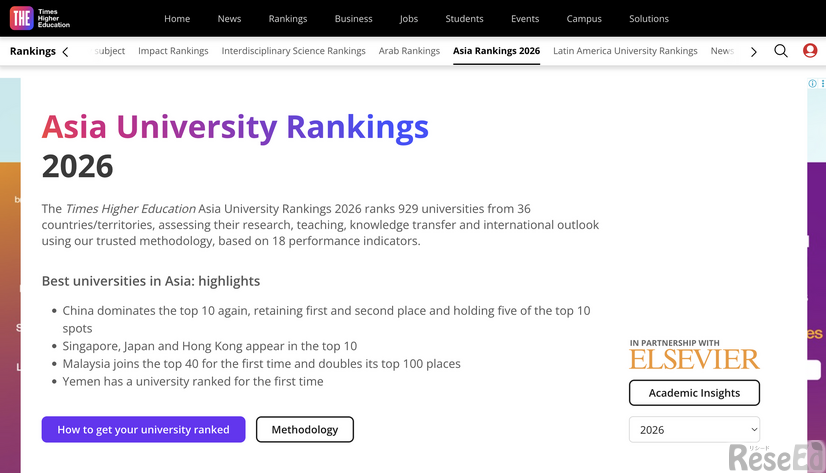Switch to Interdisciplinary Science Rankings tab

pos(293,51)
